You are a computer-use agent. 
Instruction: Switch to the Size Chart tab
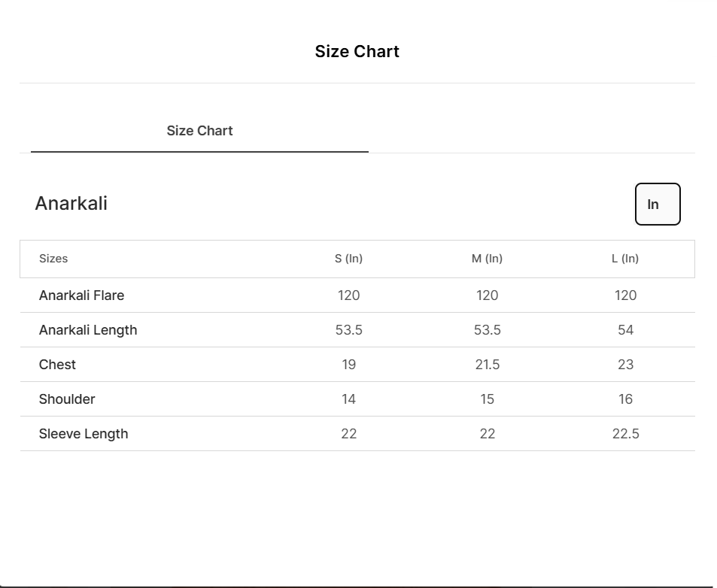point(199,131)
